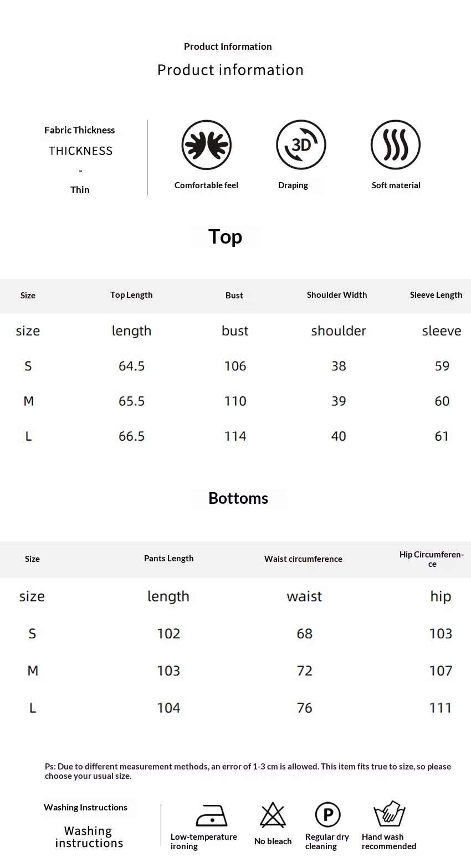Screen dimensions: 471x868
Task: Click the 3D Draping icon
Action: (301, 145)
